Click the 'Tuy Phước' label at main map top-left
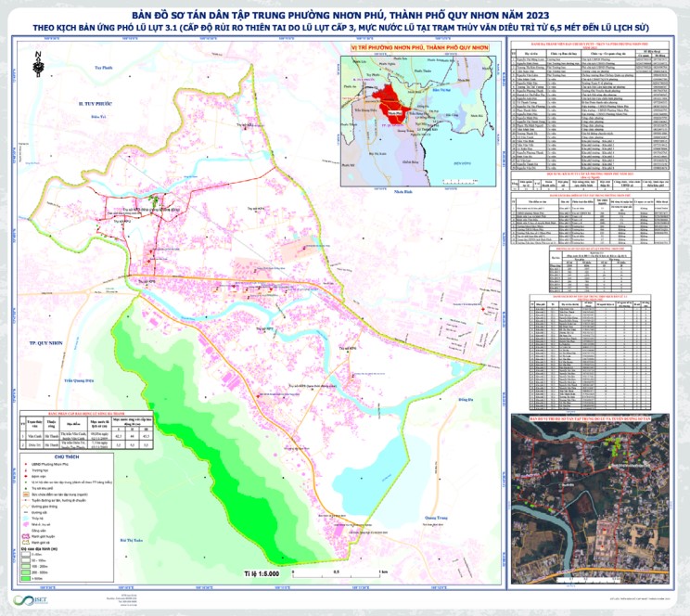Image resolution: width=690 pixels, height=616 pixels. click(x=104, y=68)
